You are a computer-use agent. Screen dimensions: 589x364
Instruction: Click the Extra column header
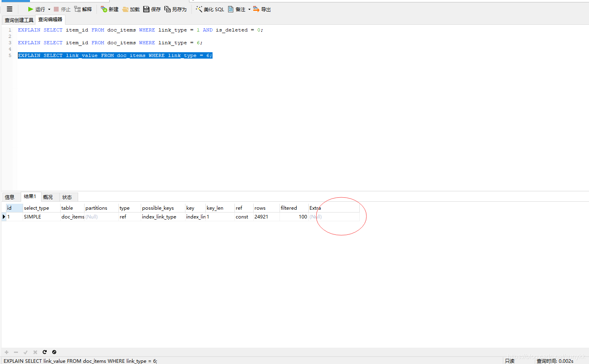(334, 208)
